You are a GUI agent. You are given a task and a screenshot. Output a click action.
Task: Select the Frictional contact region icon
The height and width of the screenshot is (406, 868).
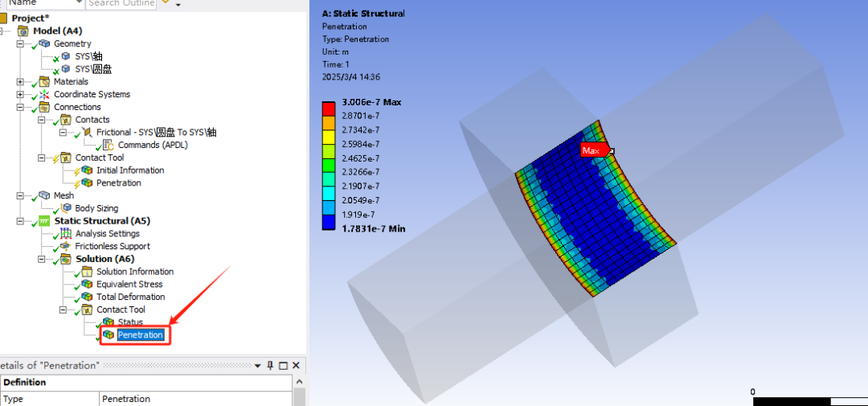click(x=88, y=133)
